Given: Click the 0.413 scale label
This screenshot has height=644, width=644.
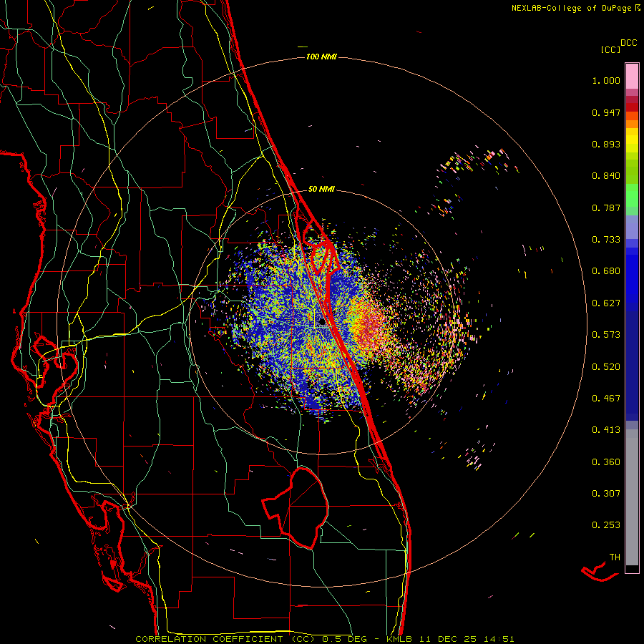Looking at the screenshot, I should pos(606,430).
